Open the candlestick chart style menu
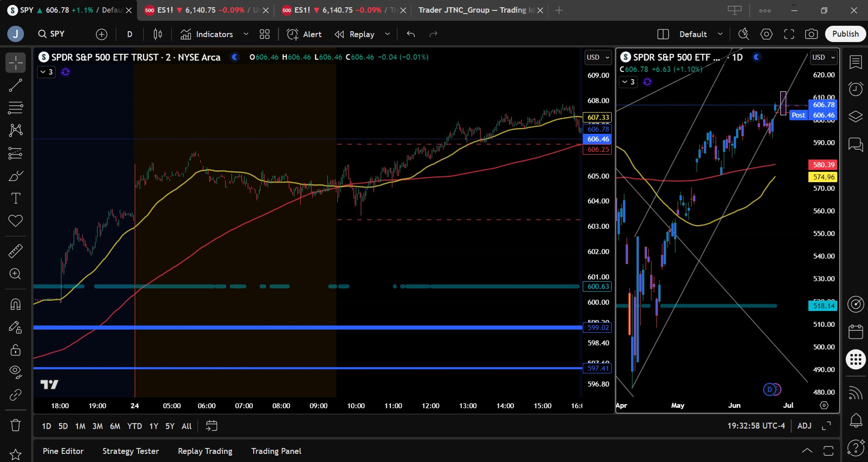868x462 pixels. click(x=158, y=34)
